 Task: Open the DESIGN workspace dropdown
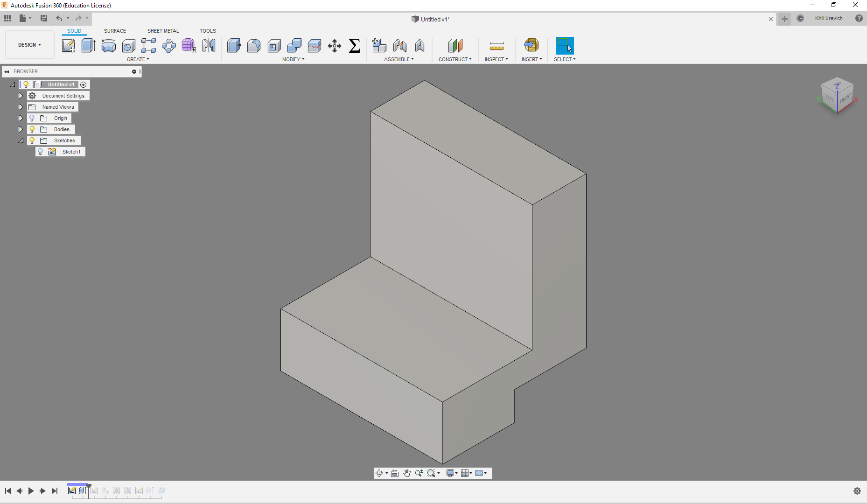pos(29,45)
